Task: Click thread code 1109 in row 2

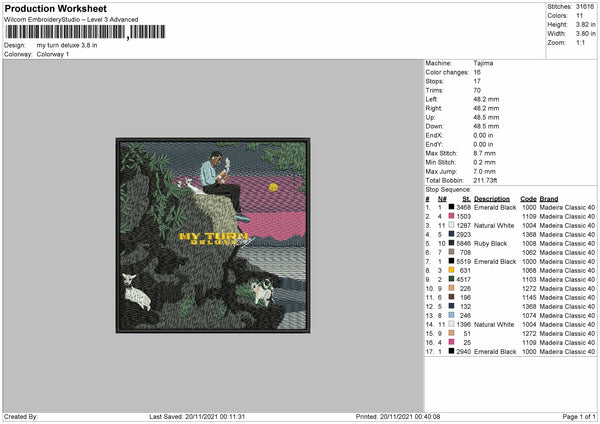Action: coord(529,217)
